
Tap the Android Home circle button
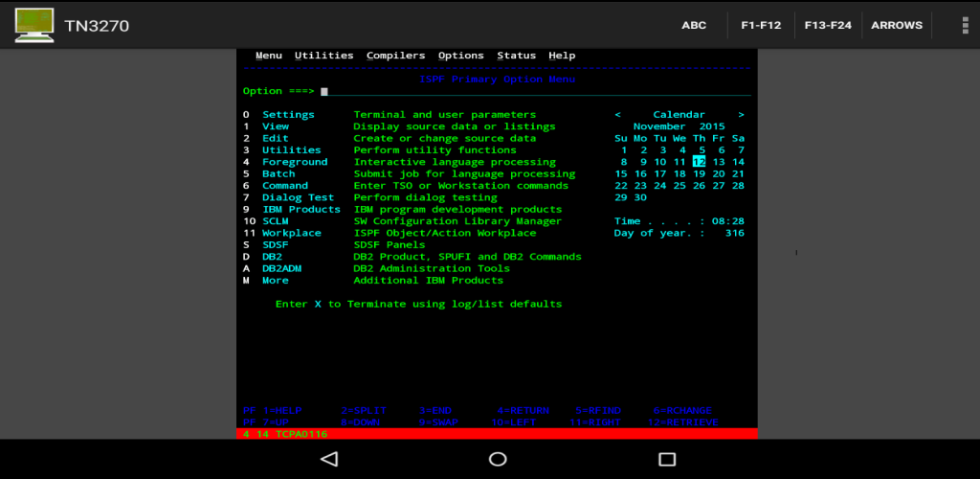498,460
